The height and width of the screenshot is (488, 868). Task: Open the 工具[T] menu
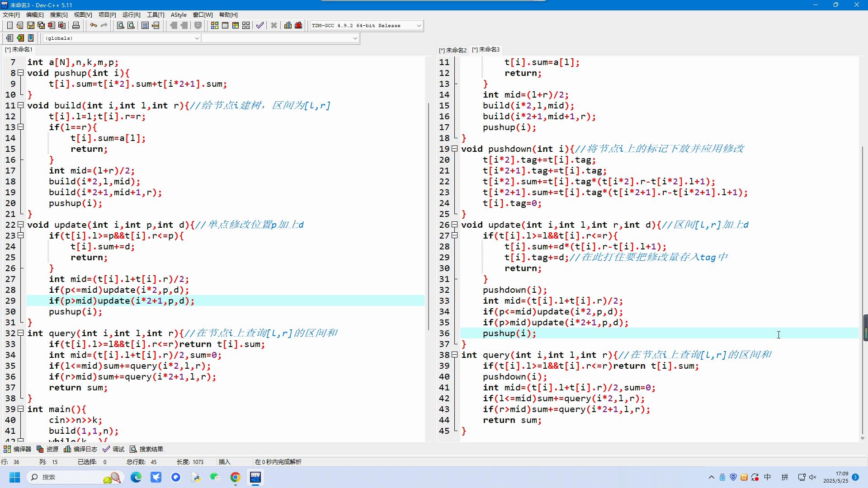tap(156, 15)
